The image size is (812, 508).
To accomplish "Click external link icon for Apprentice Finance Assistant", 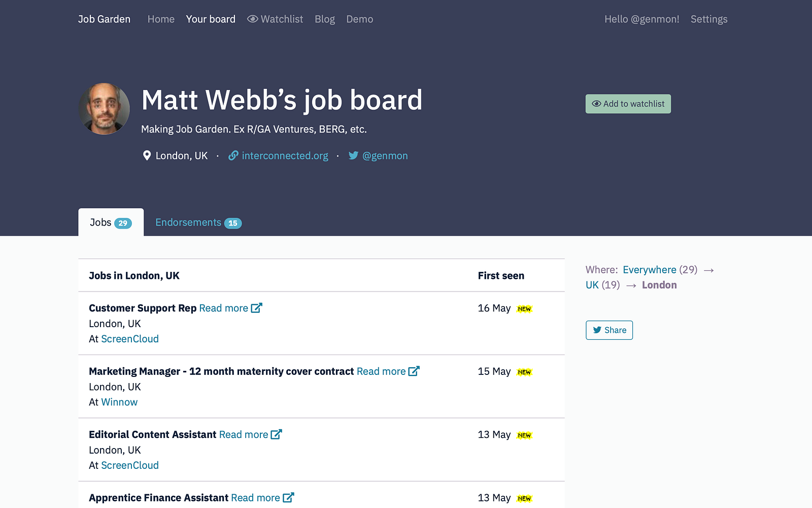I will pos(288,497).
